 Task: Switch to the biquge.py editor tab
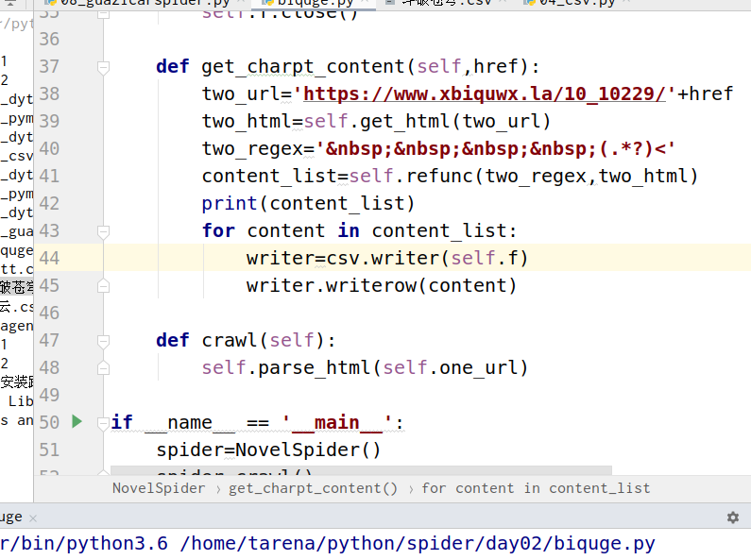coord(317,3)
